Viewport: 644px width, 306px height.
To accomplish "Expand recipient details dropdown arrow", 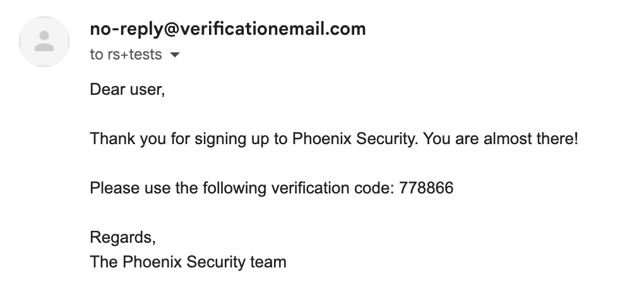I will point(176,55).
